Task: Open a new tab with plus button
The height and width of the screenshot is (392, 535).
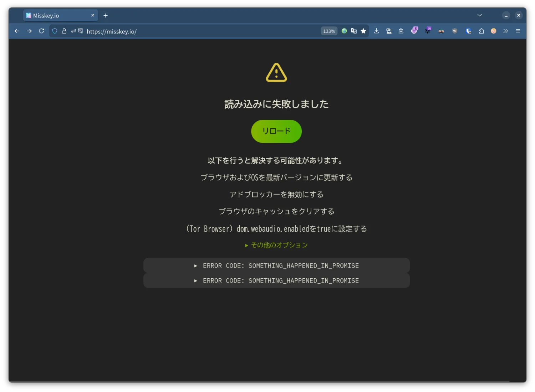Action: [106, 16]
